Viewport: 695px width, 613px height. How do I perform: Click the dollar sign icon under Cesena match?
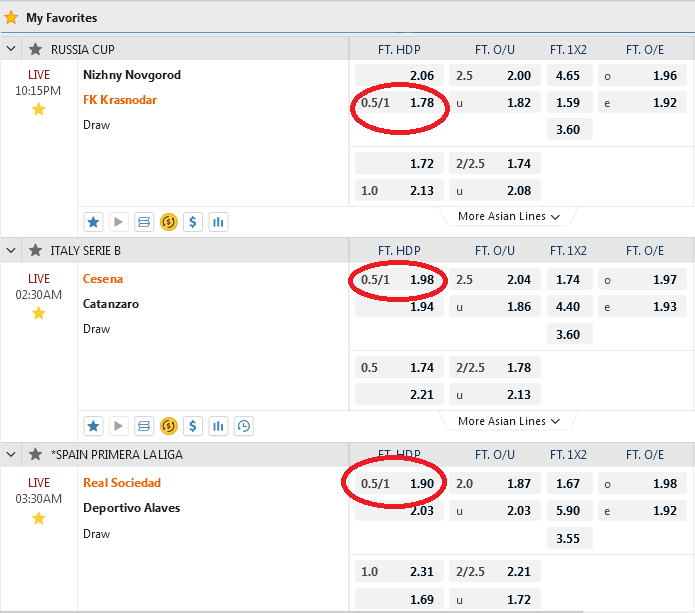coord(193,427)
